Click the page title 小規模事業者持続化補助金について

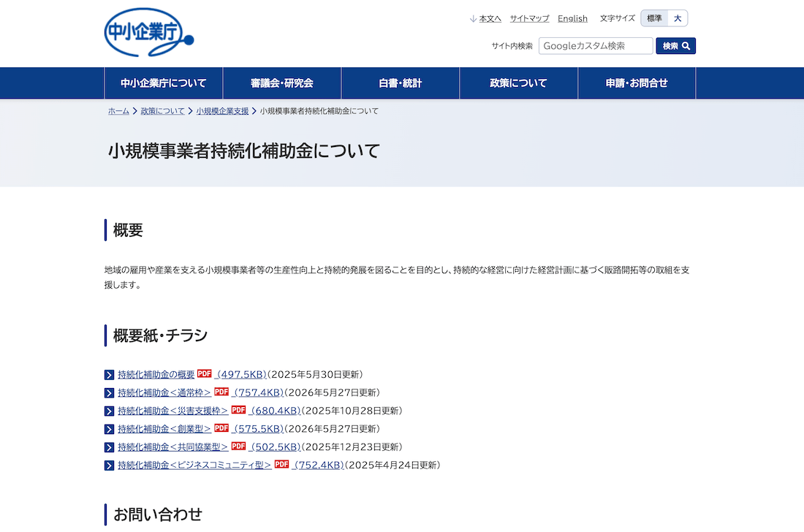244,151
